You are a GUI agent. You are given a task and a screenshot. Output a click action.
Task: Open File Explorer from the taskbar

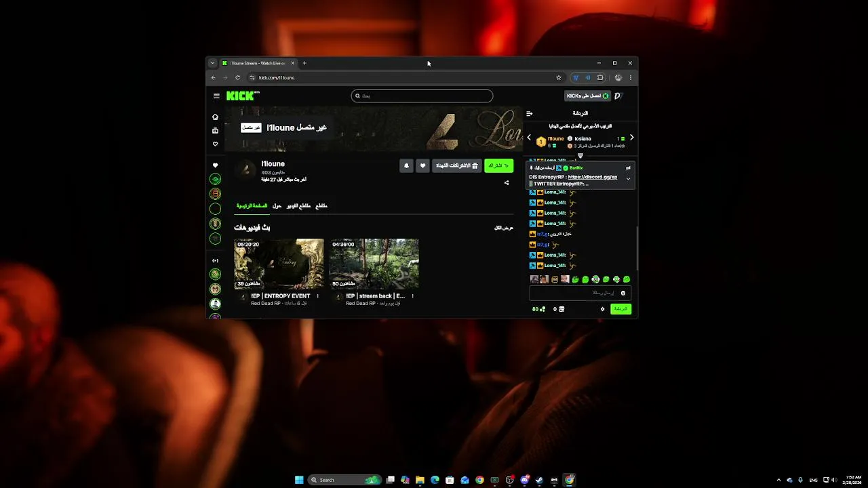[x=420, y=480]
